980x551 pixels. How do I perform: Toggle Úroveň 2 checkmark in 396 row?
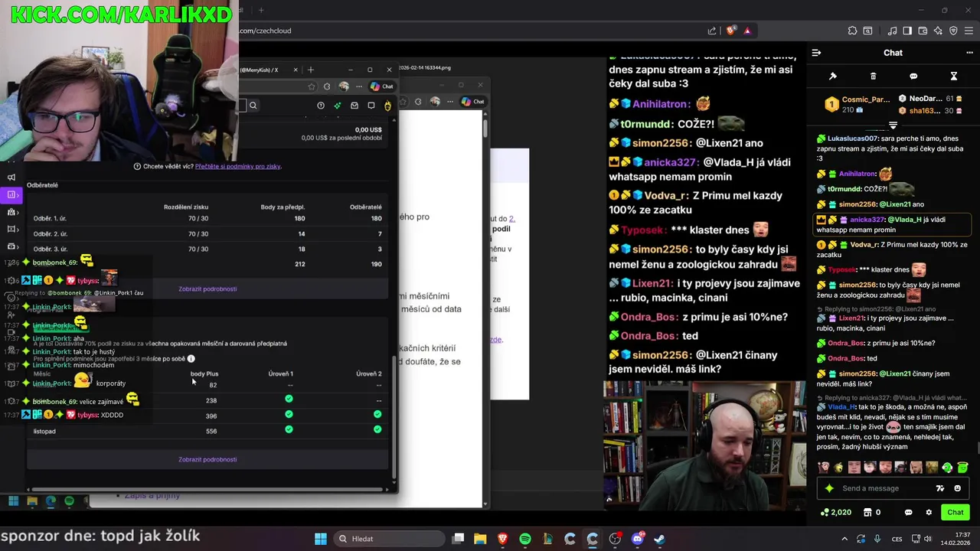pyautogui.click(x=377, y=414)
